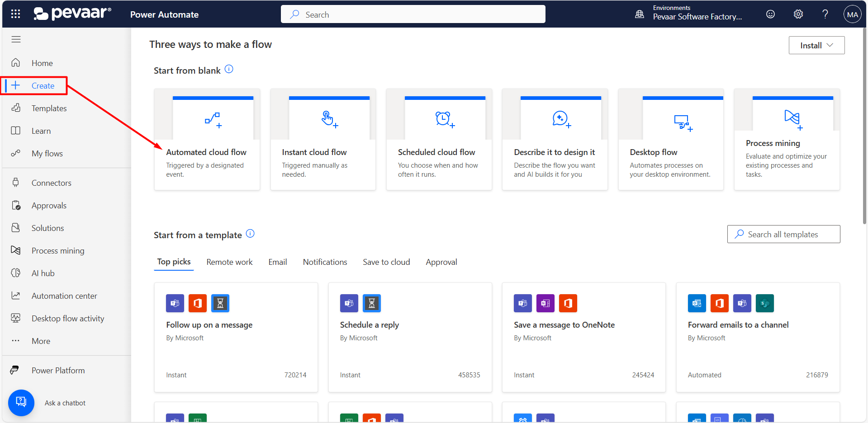Click the top Search input field
This screenshot has height=423, width=868.
413,14
